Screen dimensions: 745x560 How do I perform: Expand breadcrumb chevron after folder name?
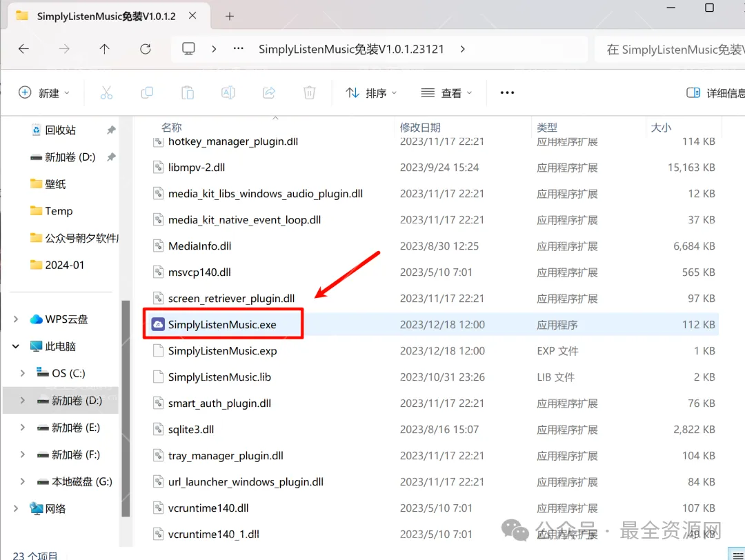coord(463,49)
